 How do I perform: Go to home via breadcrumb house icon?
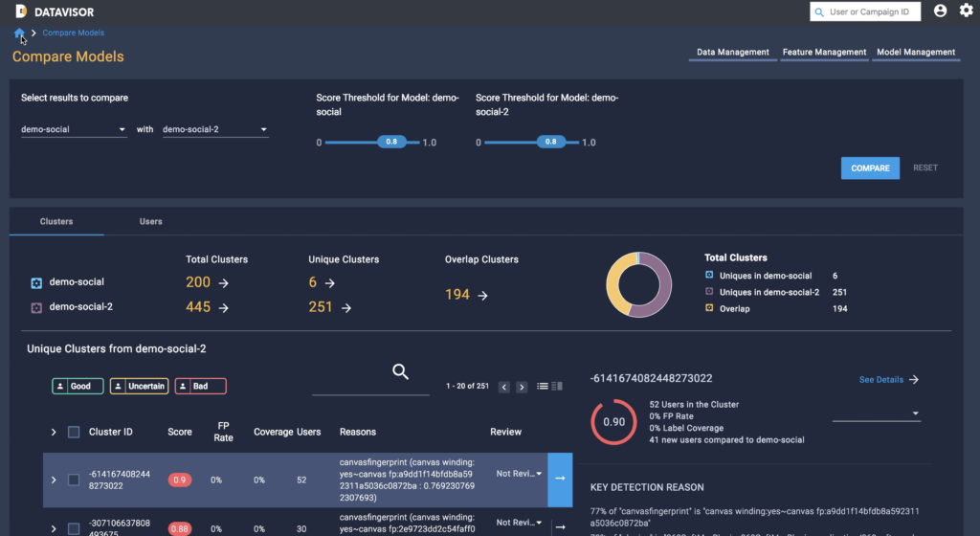point(19,33)
